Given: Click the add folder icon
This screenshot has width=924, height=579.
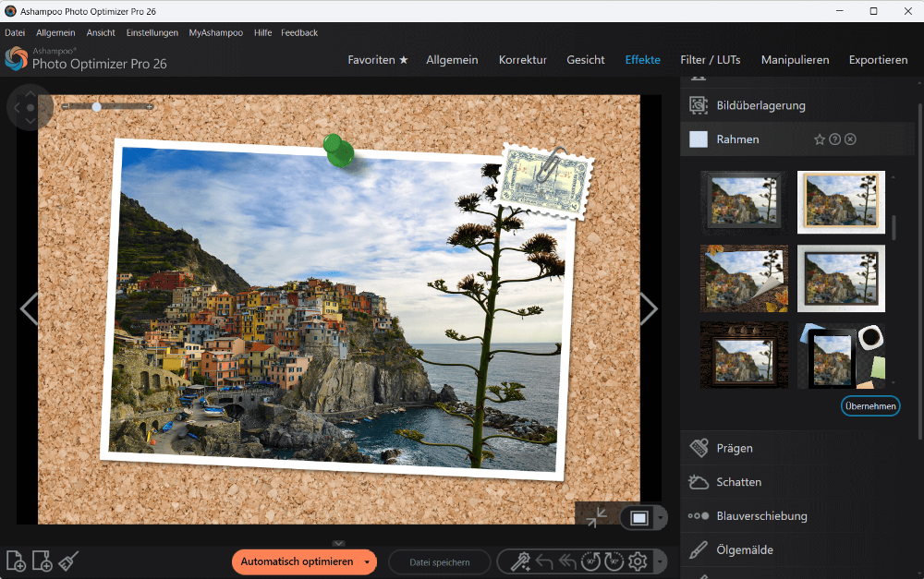Looking at the screenshot, I should click(x=42, y=561).
